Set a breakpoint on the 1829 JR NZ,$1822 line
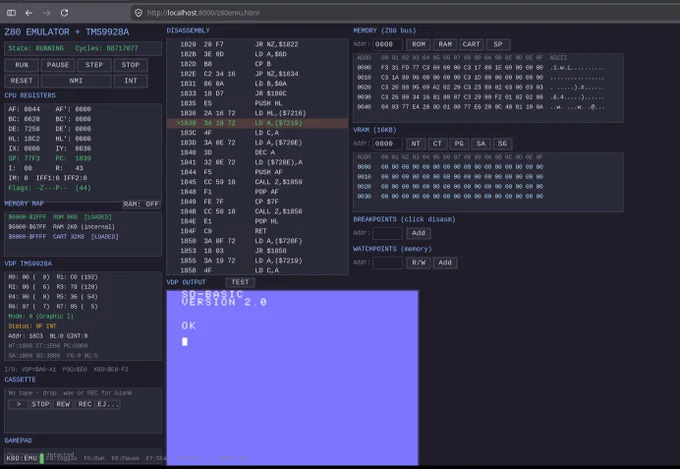The image size is (680, 469). point(257,44)
